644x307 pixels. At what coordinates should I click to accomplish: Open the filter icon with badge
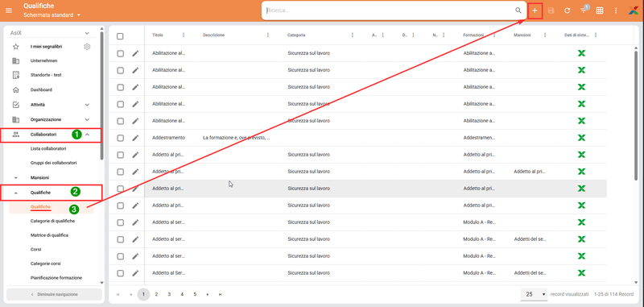[583, 10]
